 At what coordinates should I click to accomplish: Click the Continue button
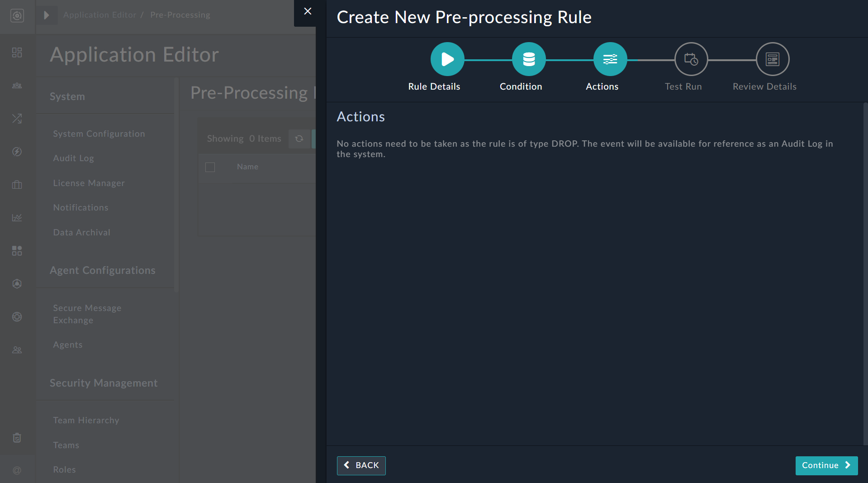826,465
